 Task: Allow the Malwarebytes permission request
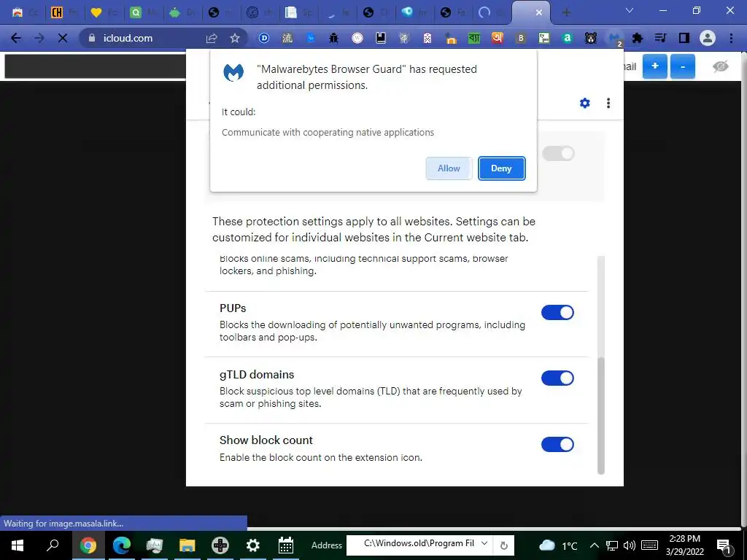pos(449,168)
